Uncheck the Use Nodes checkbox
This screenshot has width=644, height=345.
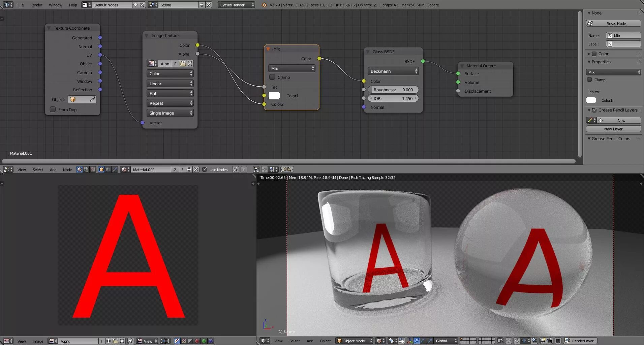(205, 169)
